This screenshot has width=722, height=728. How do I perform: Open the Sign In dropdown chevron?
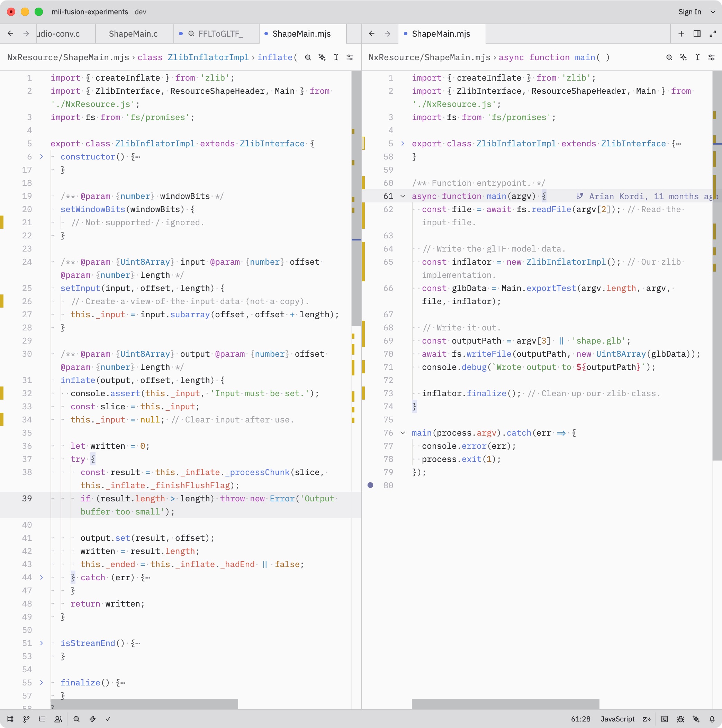click(x=713, y=12)
